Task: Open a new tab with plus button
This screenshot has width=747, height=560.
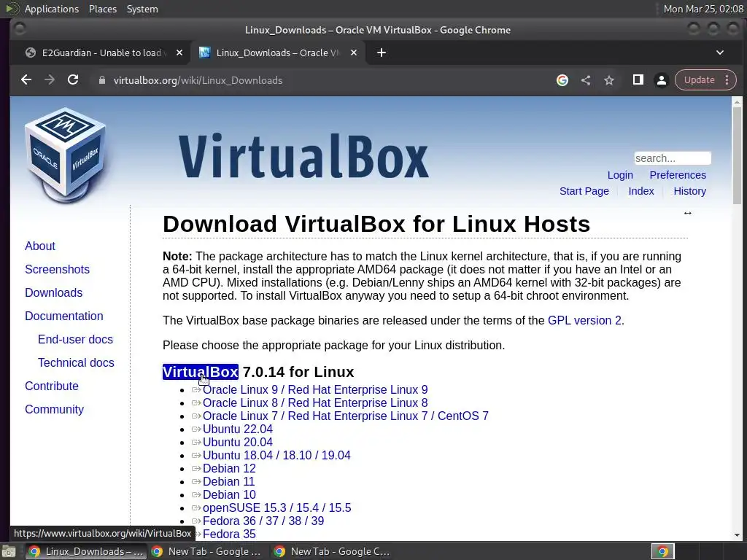Action: [x=381, y=52]
